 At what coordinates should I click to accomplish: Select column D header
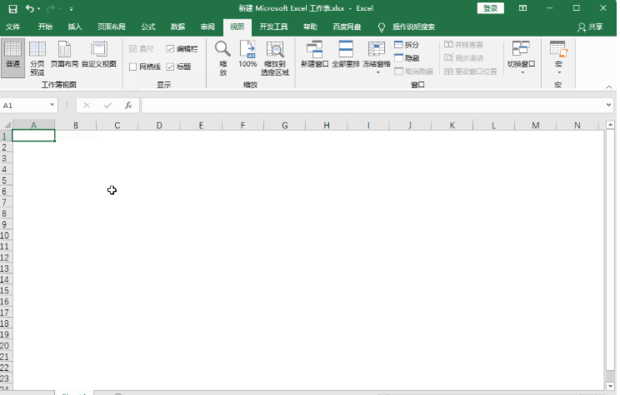159,125
